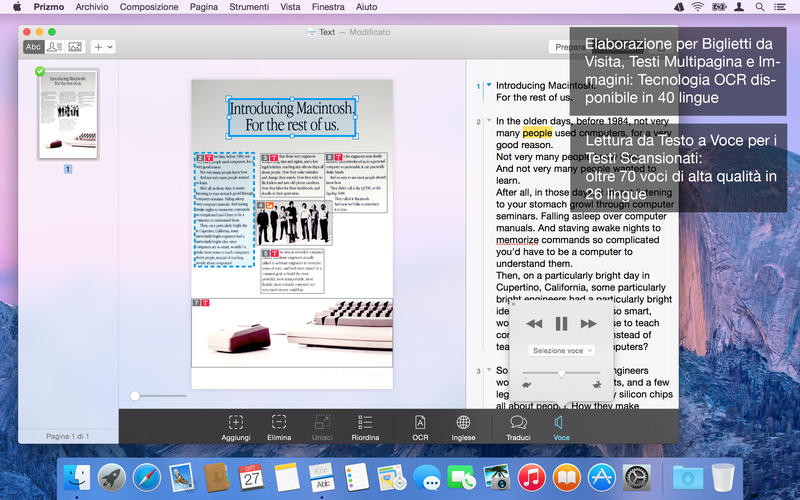Click the Wi-Fi status icon
Image resolution: width=800 pixels, height=500 pixels.
697,7
